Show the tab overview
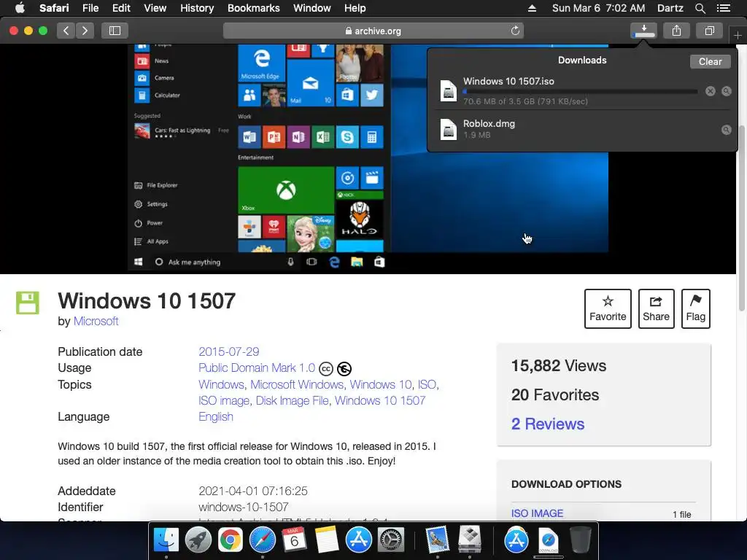 coord(709,31)
